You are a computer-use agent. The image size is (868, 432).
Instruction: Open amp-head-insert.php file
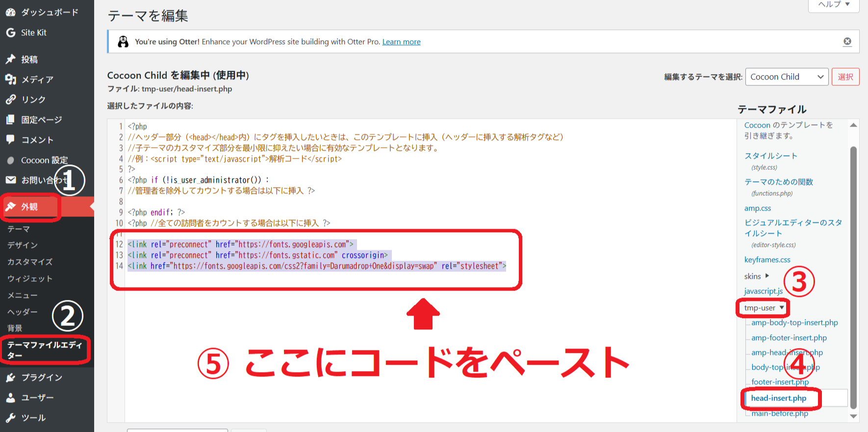click(x=787, y=352)
